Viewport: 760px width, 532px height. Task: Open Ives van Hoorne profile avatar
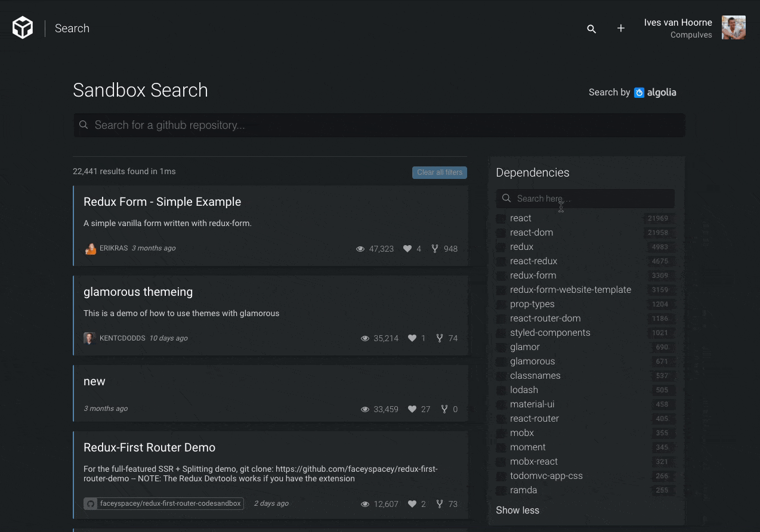[733, 28]
